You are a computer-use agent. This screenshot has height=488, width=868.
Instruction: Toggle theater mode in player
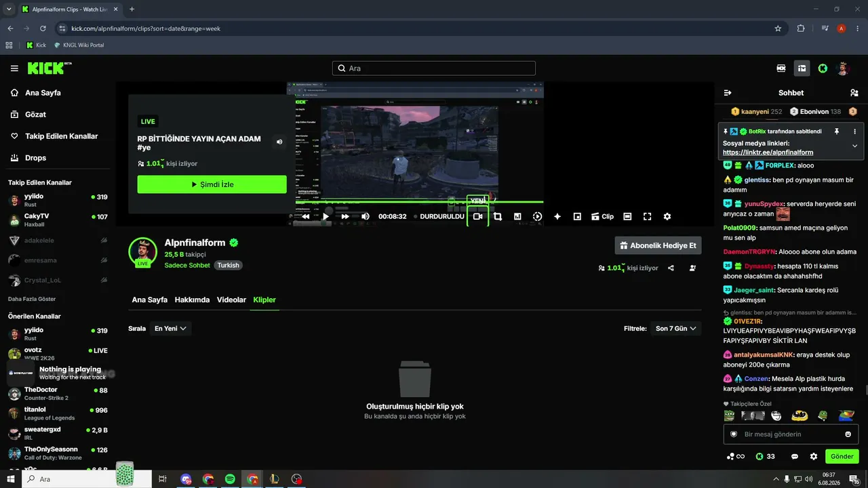[627, 216]
